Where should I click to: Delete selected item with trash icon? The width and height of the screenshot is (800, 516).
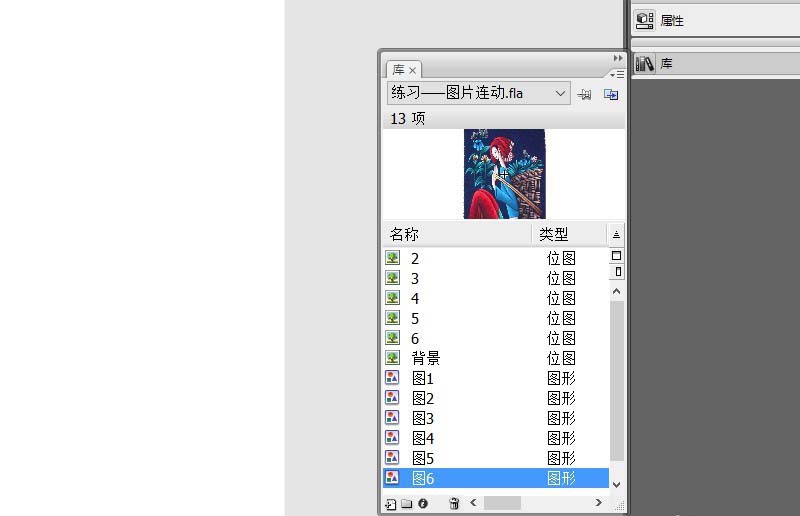(454, 504)
